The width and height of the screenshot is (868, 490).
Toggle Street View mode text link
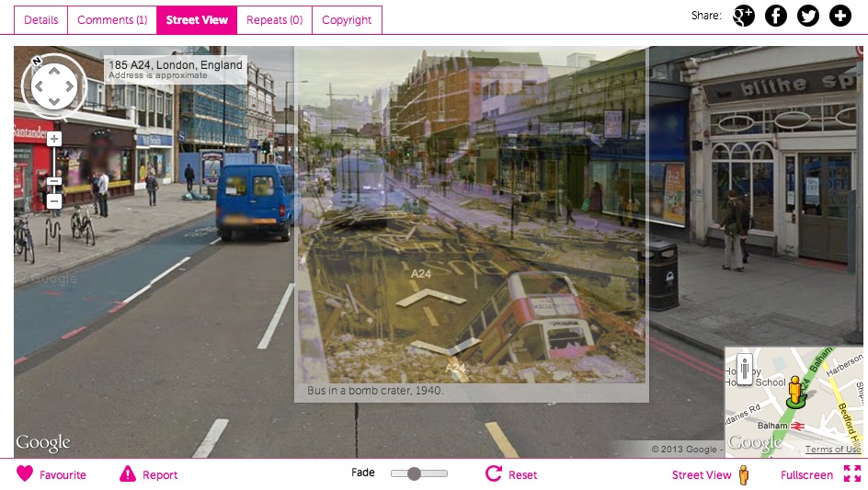pos(702,475)
